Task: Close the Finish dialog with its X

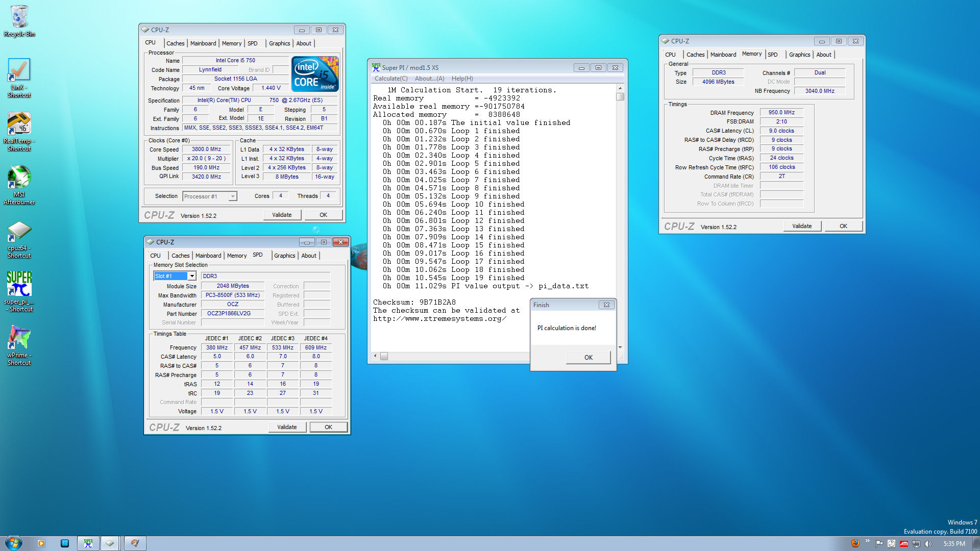Action: point(606,305)
